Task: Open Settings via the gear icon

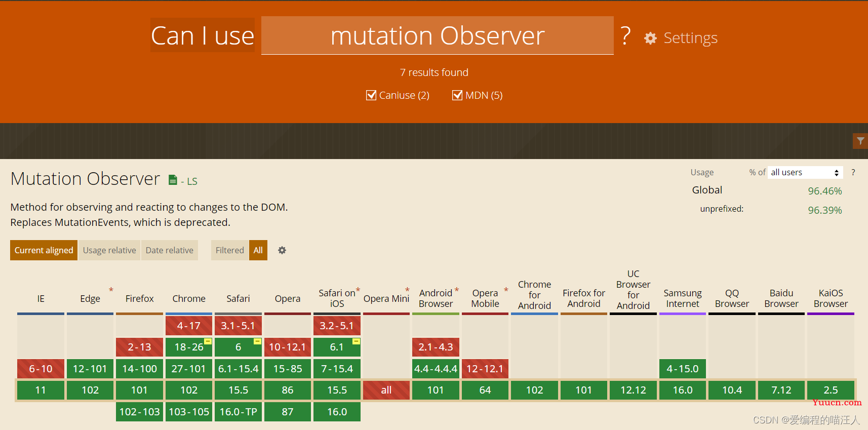Action: point(650,38)
